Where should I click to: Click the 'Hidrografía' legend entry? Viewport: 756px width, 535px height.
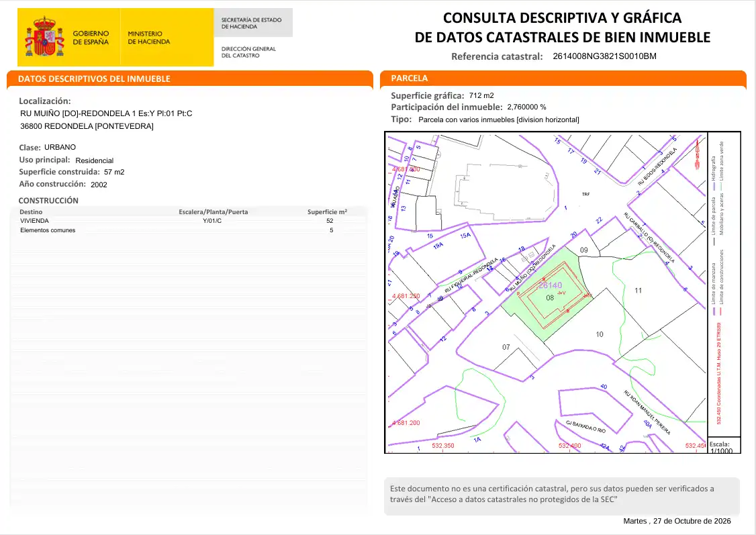tap(714, 173)
